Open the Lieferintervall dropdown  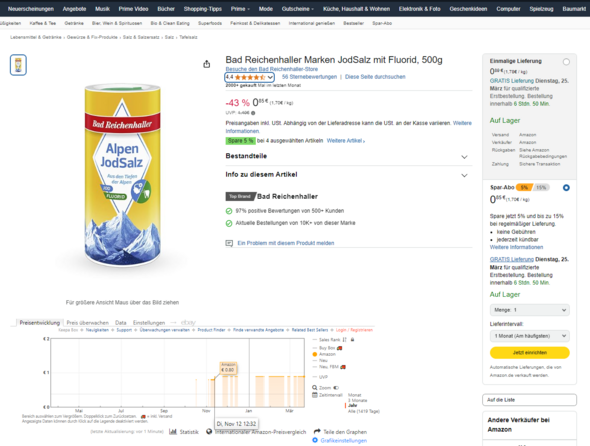coord(529,336)
